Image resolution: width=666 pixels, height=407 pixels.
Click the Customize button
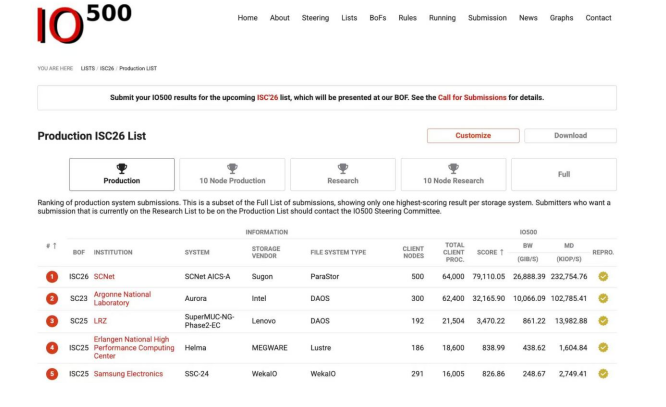(x=473, y=136)
